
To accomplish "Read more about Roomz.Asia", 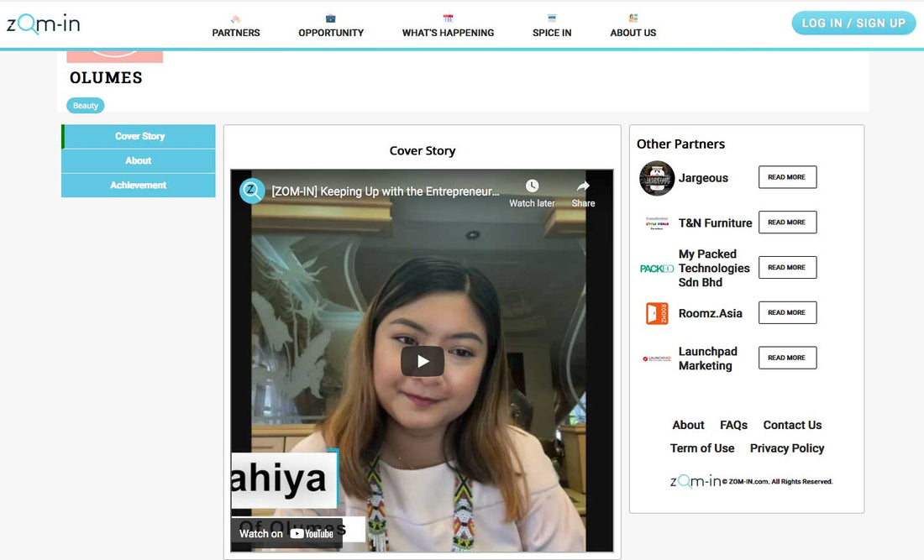I will pos(787,312).
